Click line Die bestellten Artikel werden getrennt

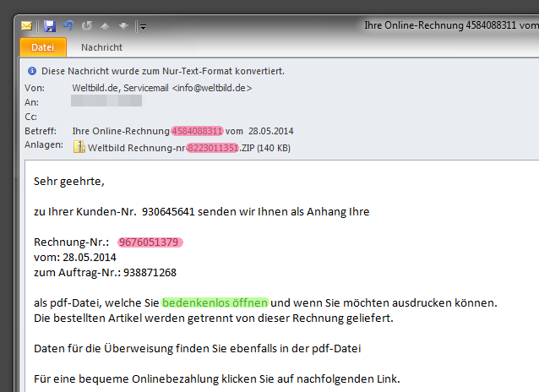[214, 318]
